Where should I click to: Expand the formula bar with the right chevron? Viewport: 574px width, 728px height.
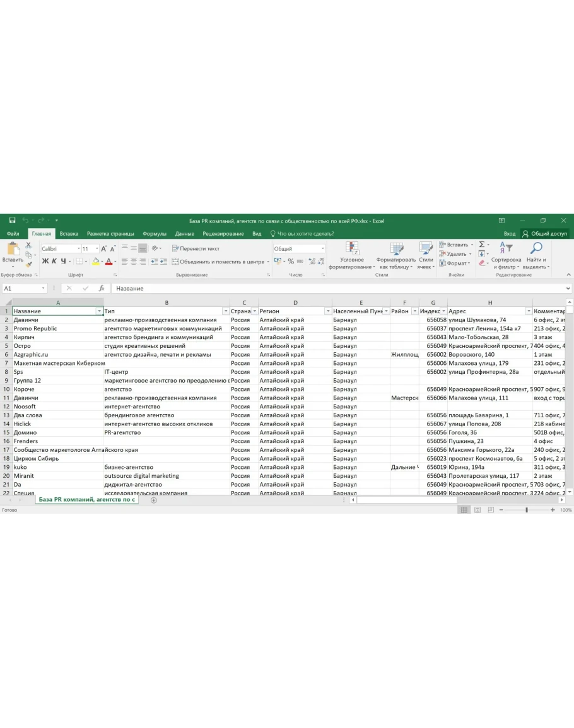568,288
